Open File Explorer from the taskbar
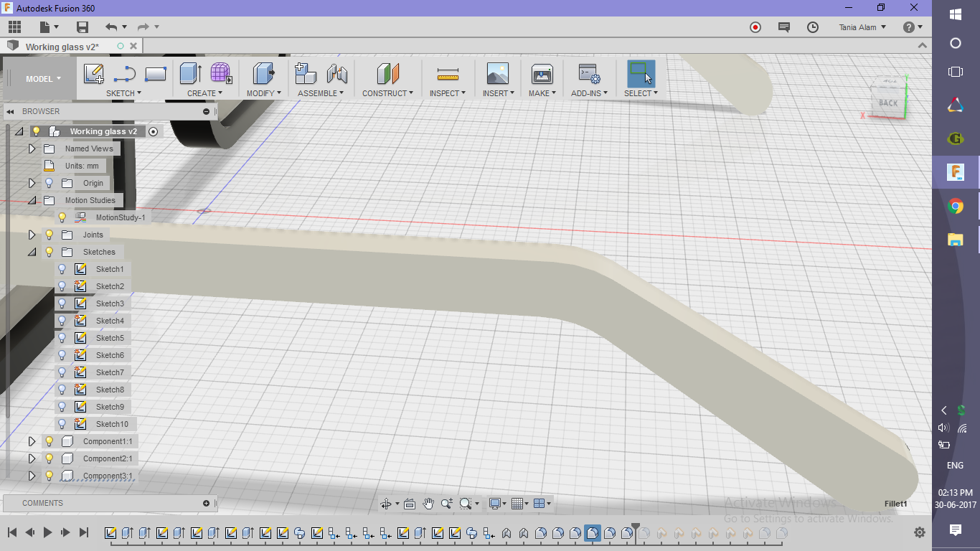 pos(956,240)
